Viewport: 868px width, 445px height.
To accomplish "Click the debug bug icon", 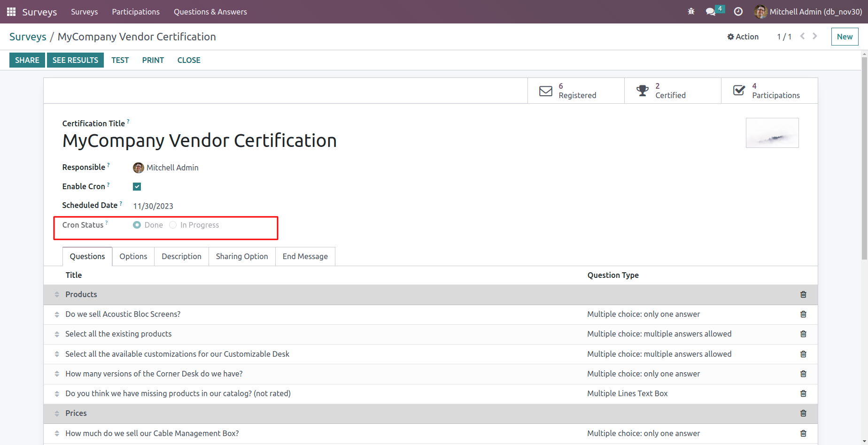I will [x=691, y=12].
